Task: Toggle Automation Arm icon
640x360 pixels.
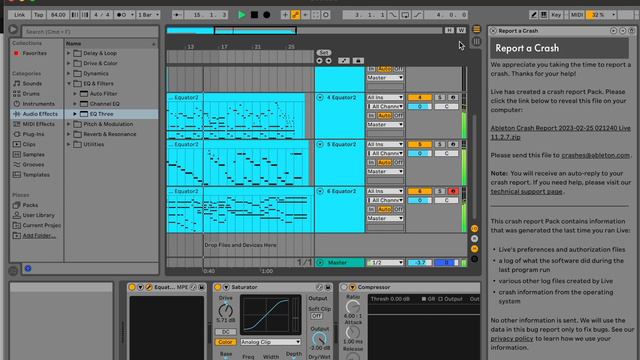Action: point(295,15)
